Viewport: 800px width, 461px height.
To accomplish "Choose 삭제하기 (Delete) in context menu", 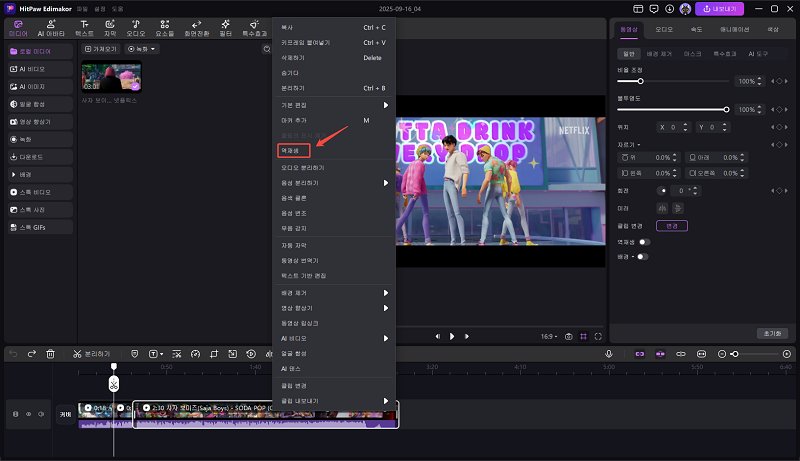I will 334,58.
